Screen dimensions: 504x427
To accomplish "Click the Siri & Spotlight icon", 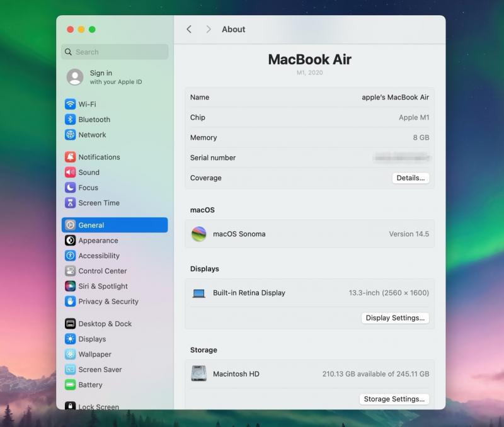I will [70, 286].
